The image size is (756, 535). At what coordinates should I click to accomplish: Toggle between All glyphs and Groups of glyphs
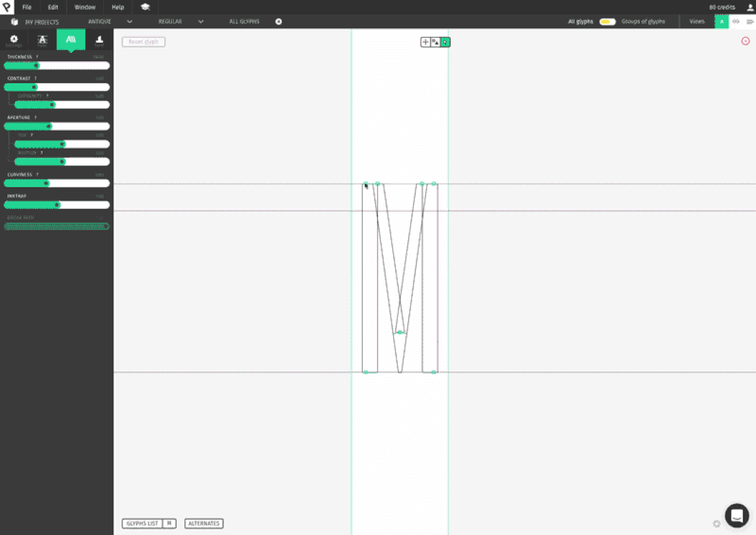pyautogui.click(x=605, y=21)
